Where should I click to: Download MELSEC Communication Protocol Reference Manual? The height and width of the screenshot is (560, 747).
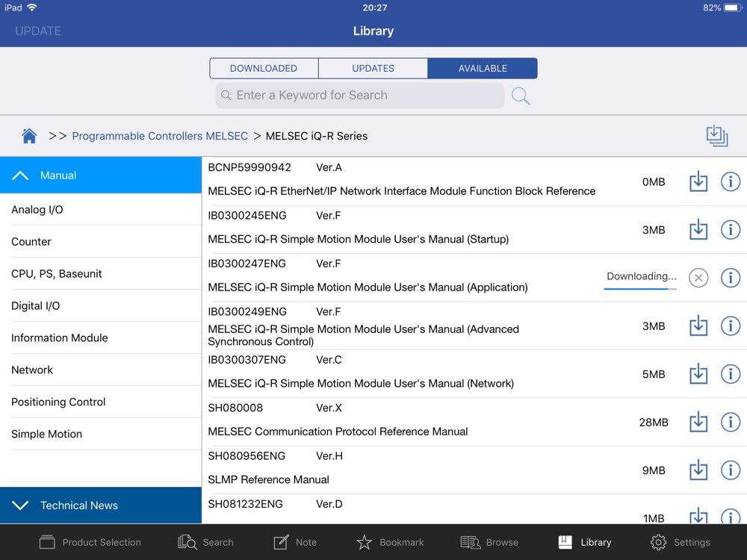(x=698, y=422)
